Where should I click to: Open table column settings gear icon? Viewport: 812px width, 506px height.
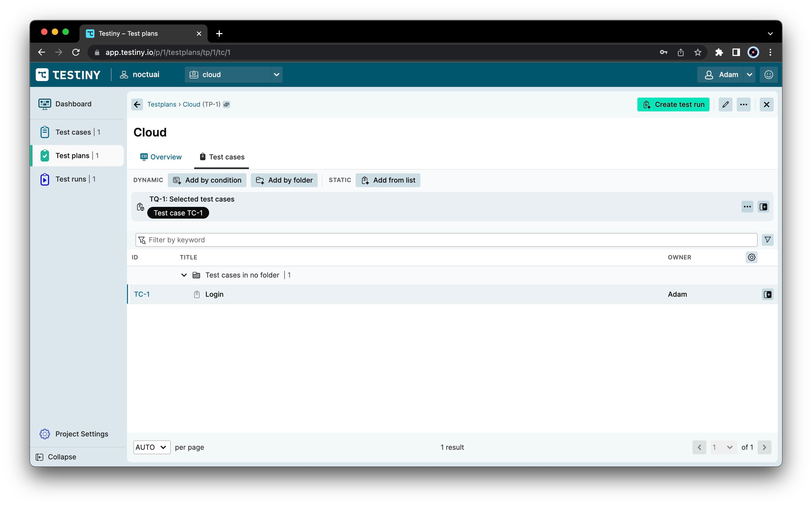point(751,257)
